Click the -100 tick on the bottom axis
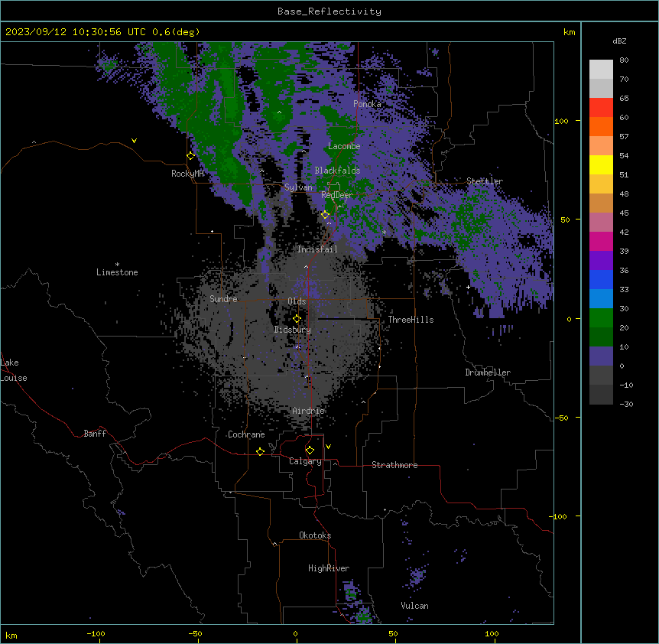 (96, 633)
